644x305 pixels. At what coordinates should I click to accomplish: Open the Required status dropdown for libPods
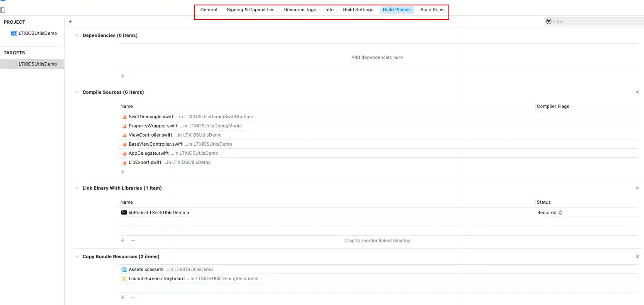pyautogui.click(x=549, y=212)
